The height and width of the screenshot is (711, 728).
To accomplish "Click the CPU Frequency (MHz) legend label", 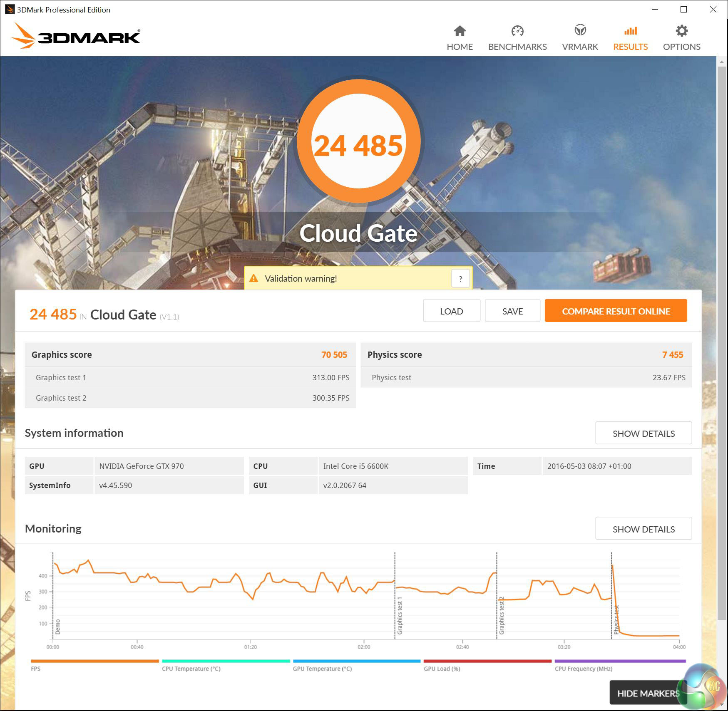I will 584,669.
